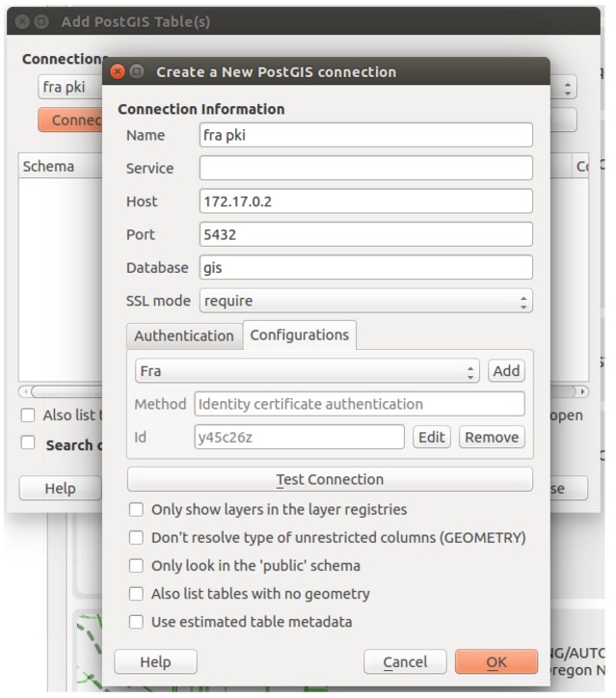Open the SSL mode dropdown set to require
Viewport: 616px width, 698px height.
[366, 301]
